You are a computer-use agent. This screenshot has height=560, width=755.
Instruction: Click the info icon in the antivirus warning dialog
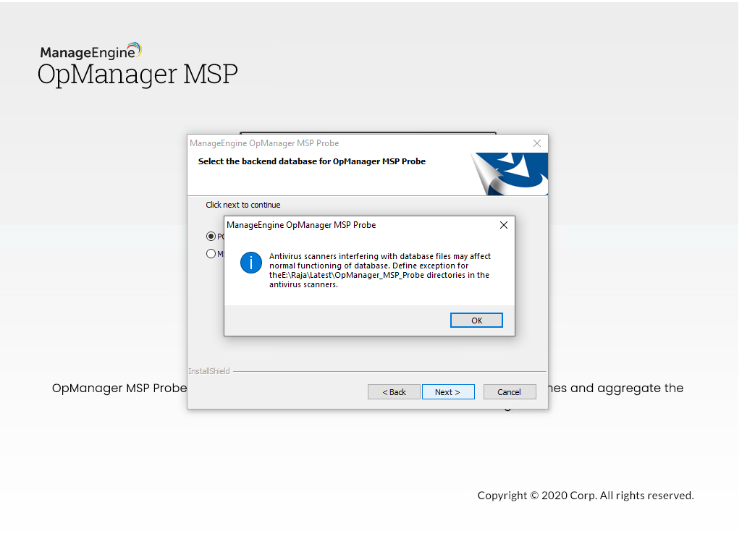point(250,263)
